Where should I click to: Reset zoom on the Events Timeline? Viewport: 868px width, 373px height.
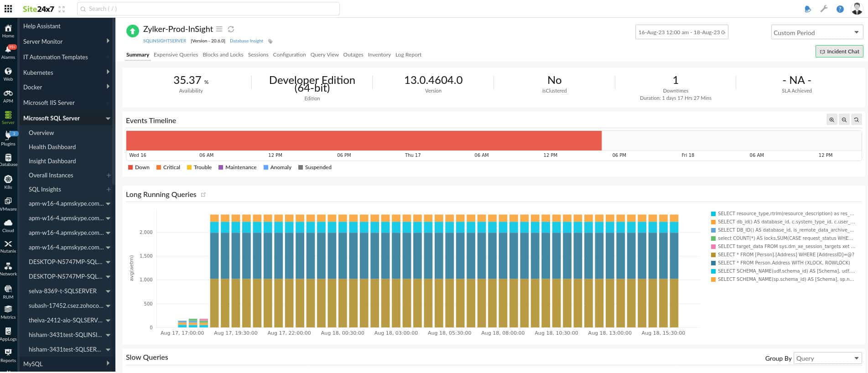point(857,119)
